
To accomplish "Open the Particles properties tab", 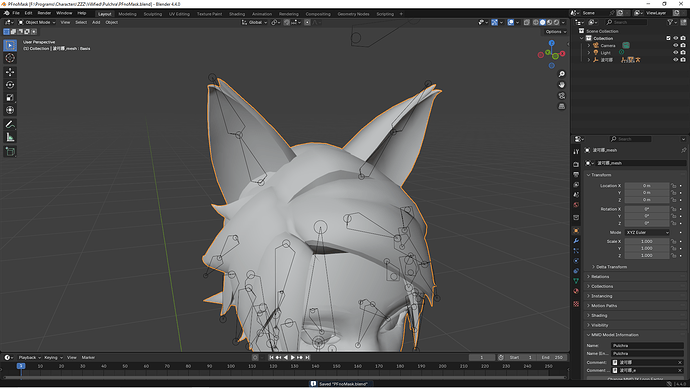I will [576, 251].
